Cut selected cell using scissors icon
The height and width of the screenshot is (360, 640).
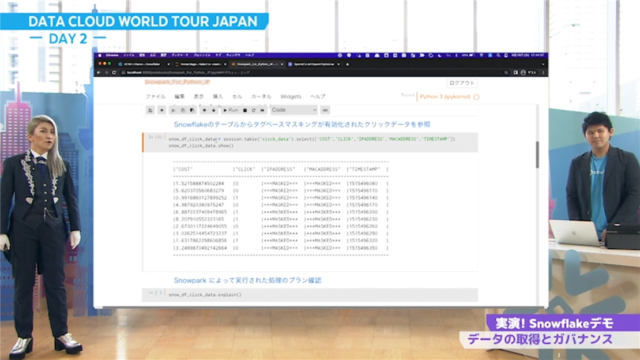(173, 110)
